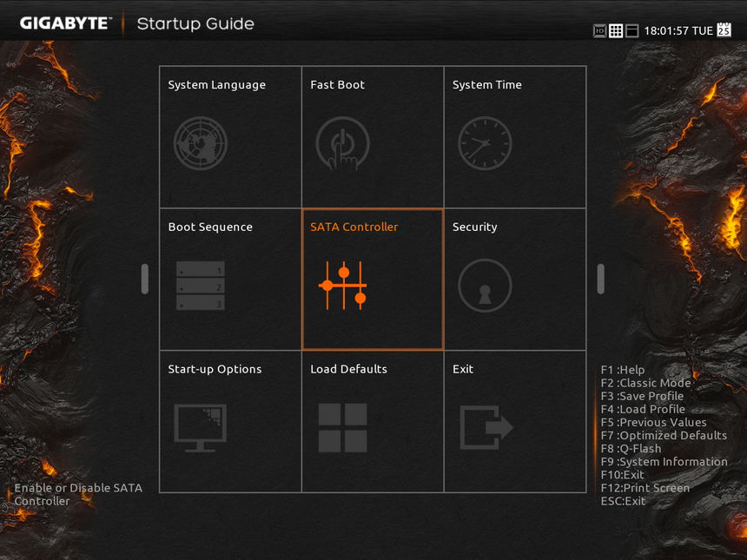Open the SATA Controller sliders icon
Image resolution: width=747 pixels, height=560 pixels.
tap(342, 285)
